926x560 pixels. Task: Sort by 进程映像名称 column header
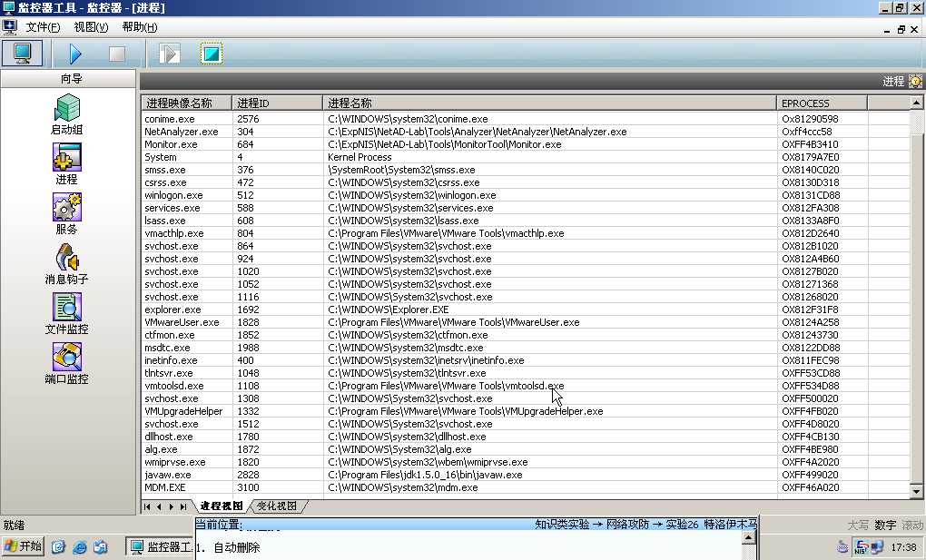tap(187, 103)
